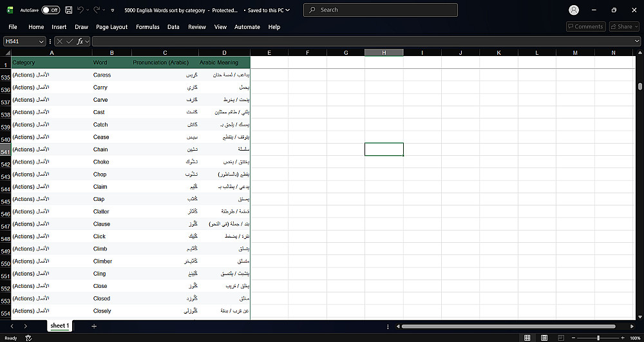Select the sheet 1 tab
The width and height of the screenshot is (644, 342).
59,326
